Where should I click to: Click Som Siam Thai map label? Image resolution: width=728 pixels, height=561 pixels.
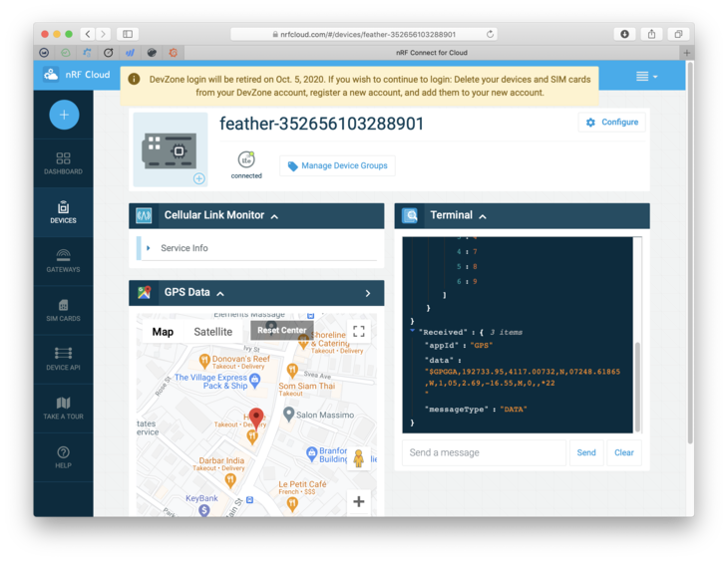tap(306, 386)
